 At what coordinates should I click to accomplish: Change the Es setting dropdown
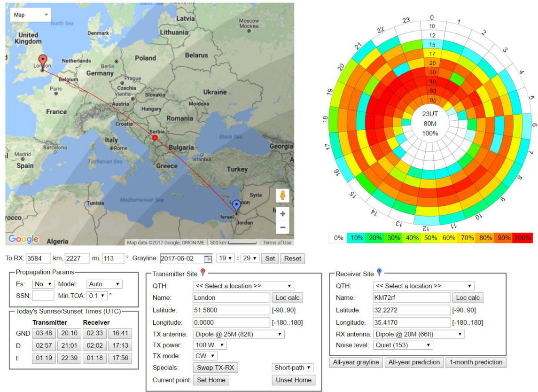(x=43, y=284)
